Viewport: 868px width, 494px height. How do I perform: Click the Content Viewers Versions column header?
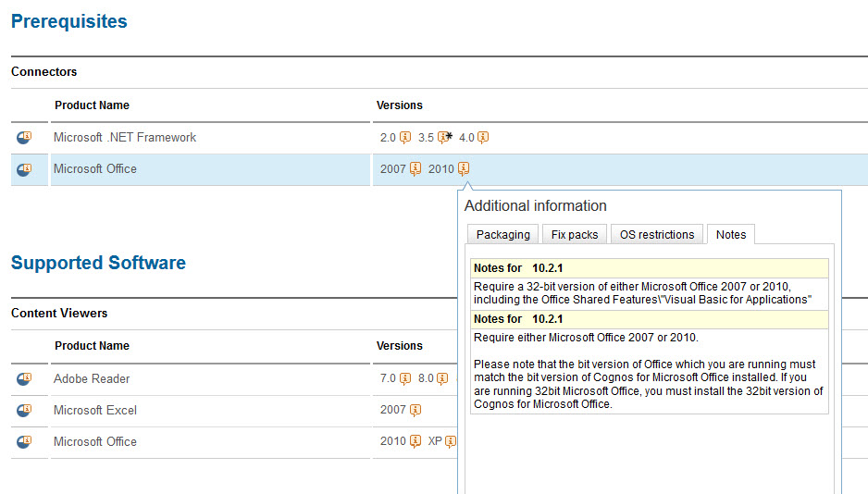(x=399, y=346)
